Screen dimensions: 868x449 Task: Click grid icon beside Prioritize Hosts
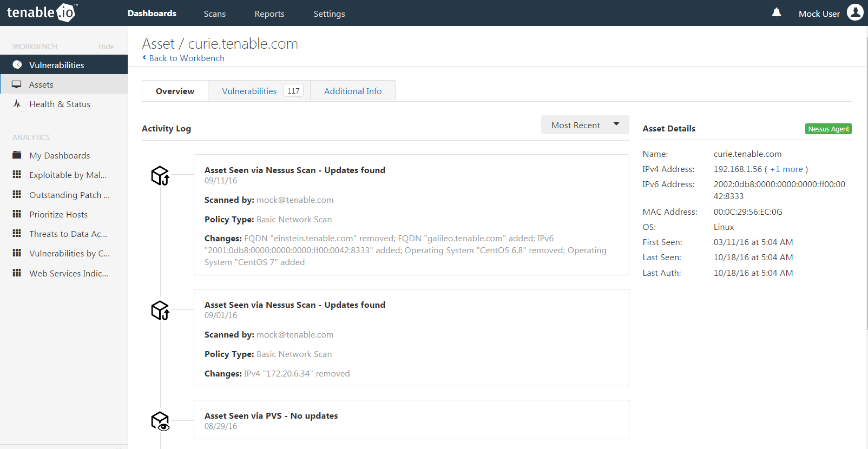click(x=17, y=214)
